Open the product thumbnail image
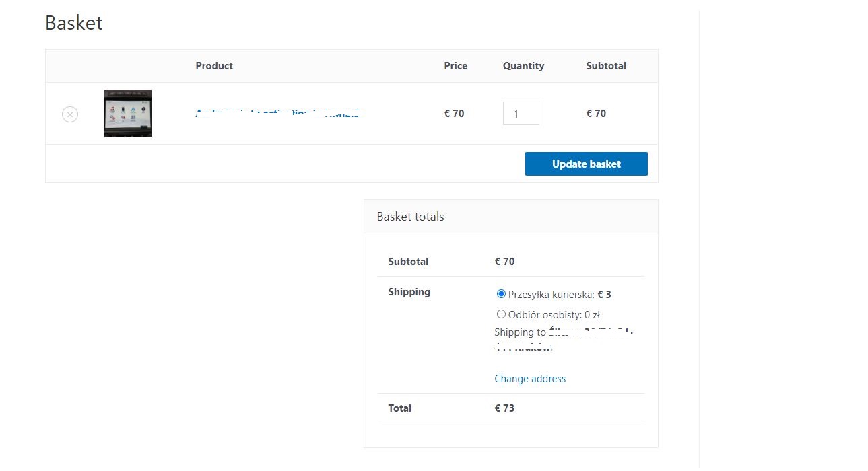The height and width of the screenshot is (471, 868). click(x=128, y=114)
